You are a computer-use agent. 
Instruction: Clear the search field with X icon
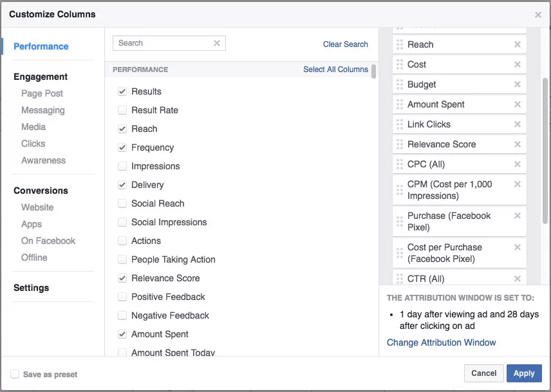(217, 43)
